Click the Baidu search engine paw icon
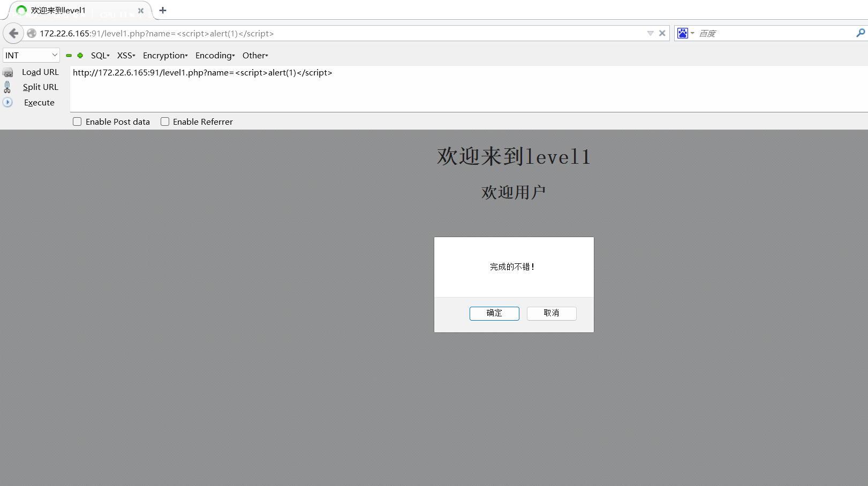868x486 pixels. point(682,33)
